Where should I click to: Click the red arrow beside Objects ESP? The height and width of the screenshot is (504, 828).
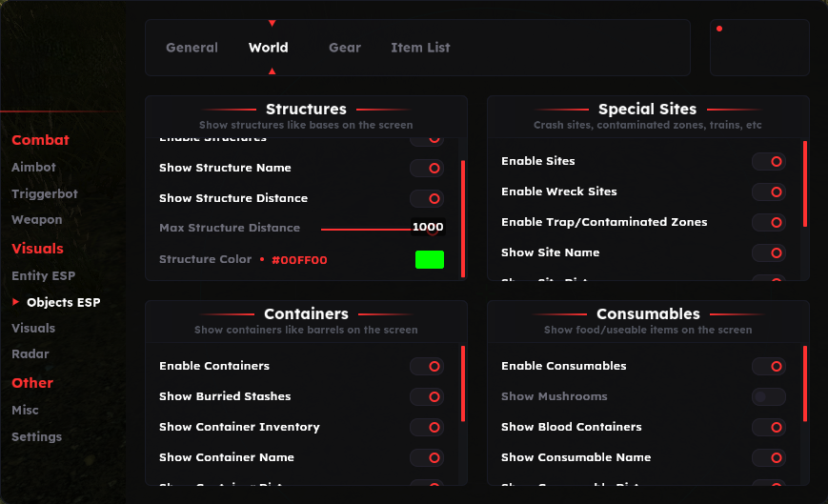15,302
